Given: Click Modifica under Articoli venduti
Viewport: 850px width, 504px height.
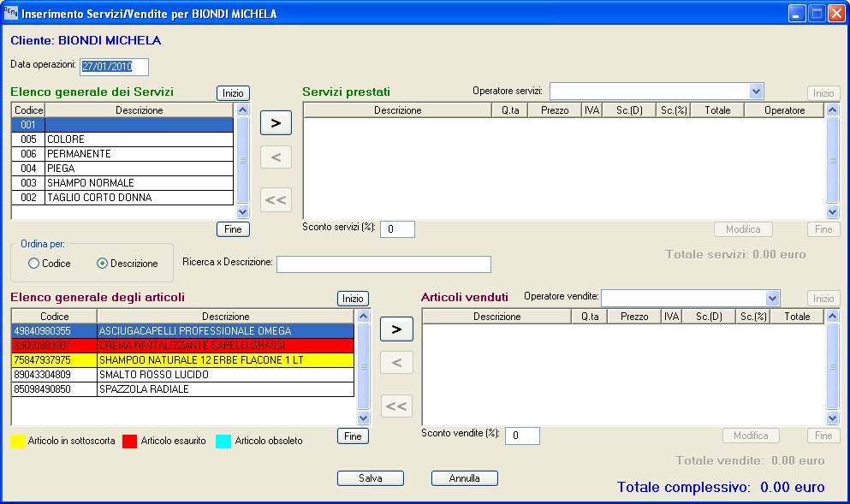Looking at the screenshot, I should [x=751, y=436].
